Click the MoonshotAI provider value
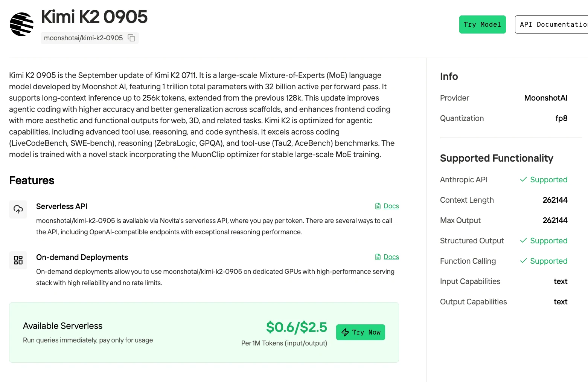This screenshot has height=382, width=588. [x=546, y=98]
